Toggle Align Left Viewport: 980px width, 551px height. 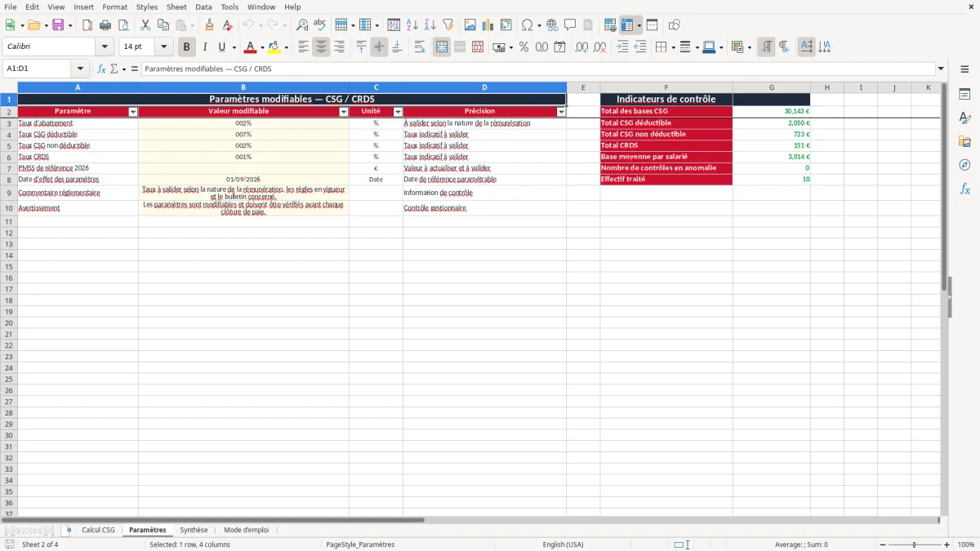coord(303,47)
